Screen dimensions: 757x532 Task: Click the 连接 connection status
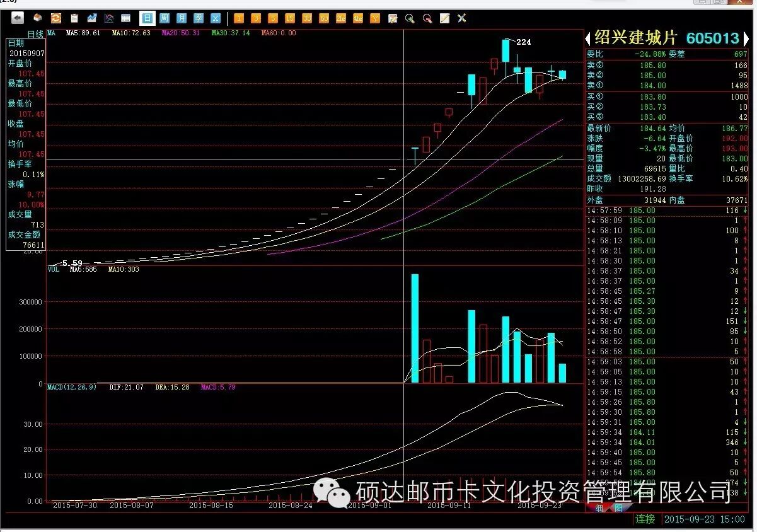(645, 519)
